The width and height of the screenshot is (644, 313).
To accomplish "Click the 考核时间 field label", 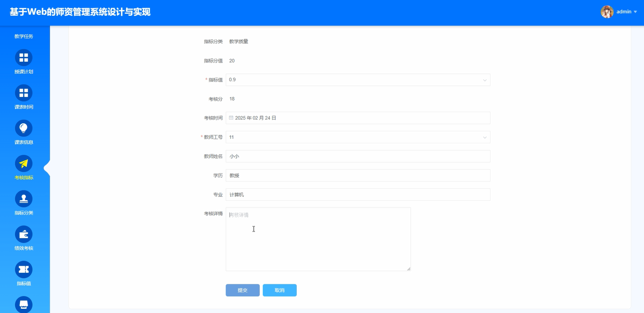I will (x=213, y=118).
